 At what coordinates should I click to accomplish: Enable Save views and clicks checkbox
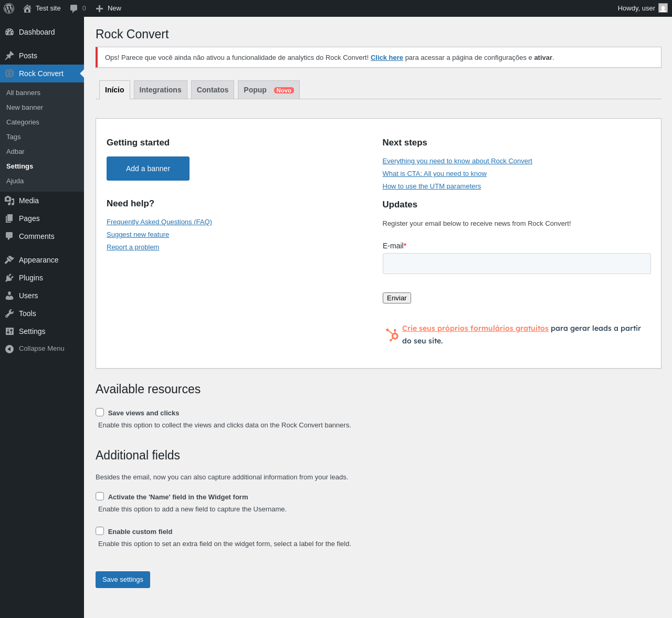[100, 412]
